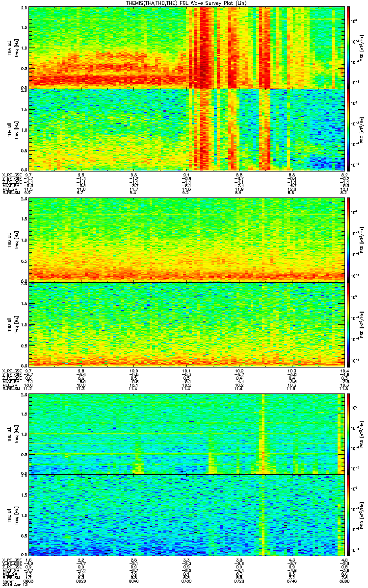Viewport: 368px width, 588px height.
Task: Click the X_RE_GSE row label under THD panels
Action: pyautogui.click(x=11, y=370)
